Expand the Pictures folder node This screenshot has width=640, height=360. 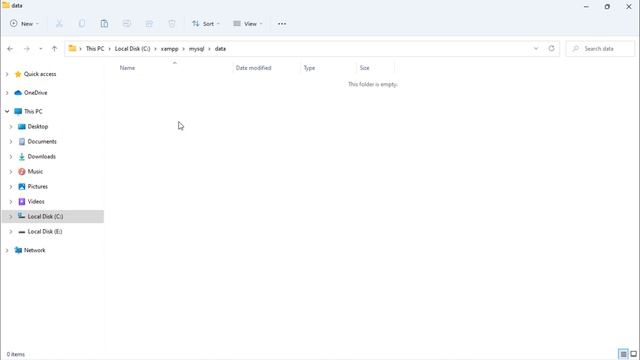coord(11,187)
